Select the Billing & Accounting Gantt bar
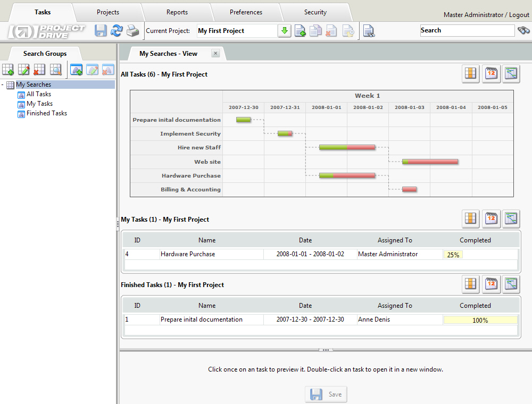 (409, 189)
